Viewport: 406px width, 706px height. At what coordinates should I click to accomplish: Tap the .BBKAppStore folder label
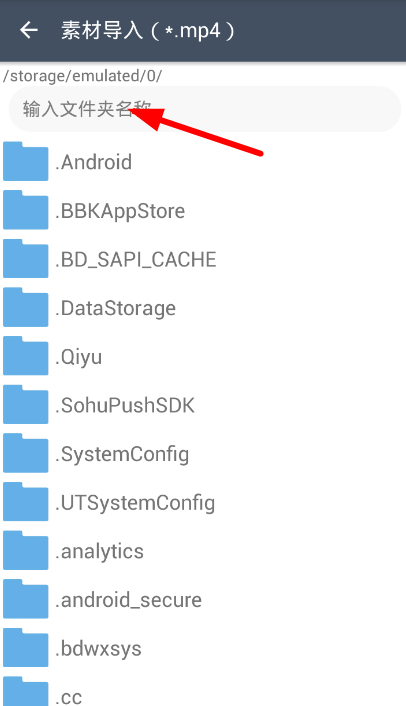[120, 211]
